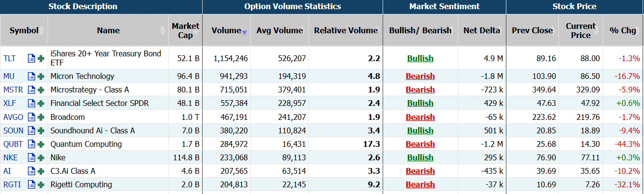The image size is (644, 194).
Task: Select the +0.6% change value
Action: click(x=628, y=103)
